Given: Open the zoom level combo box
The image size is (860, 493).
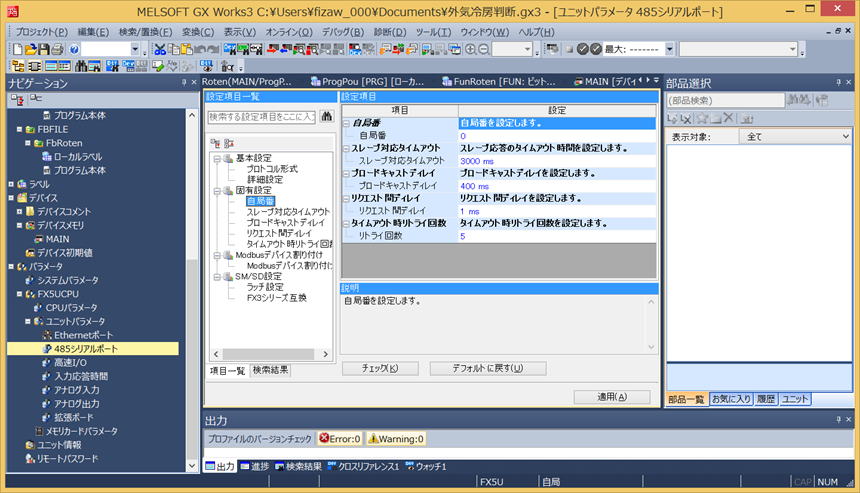Looking at the screenshot, I should tap(512, 49).
